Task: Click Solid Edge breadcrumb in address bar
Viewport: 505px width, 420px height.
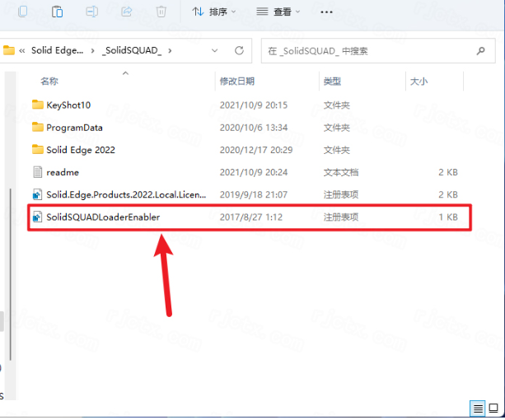Action: pyautogui.click(x=58, y=50)
